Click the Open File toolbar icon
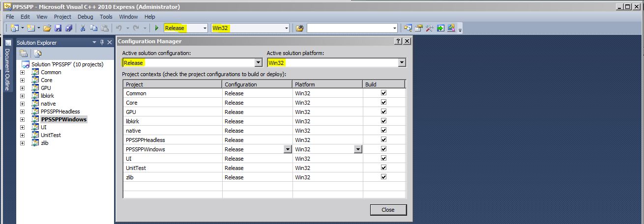Image resolution: width=644 pixels, height=224 pixels. pos(47,28)
